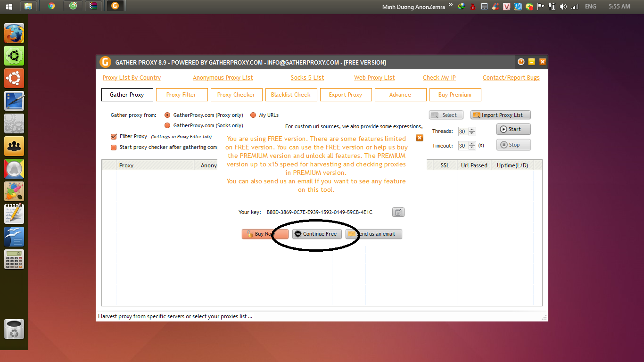The height and width of the screenshot is (362, 644).
Task: Open the trash bin in the dock
Action: click(x=14, y=329)
